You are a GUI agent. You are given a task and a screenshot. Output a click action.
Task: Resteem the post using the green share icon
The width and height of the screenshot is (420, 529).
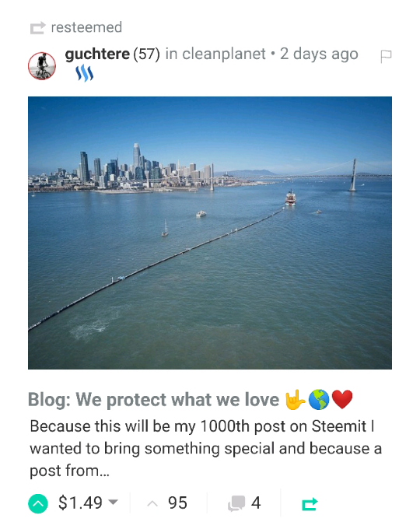pos(310,504)
